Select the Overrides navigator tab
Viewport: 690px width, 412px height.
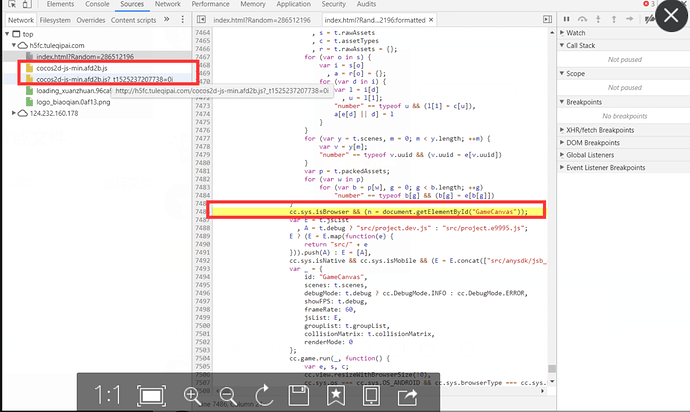(91, 20)
